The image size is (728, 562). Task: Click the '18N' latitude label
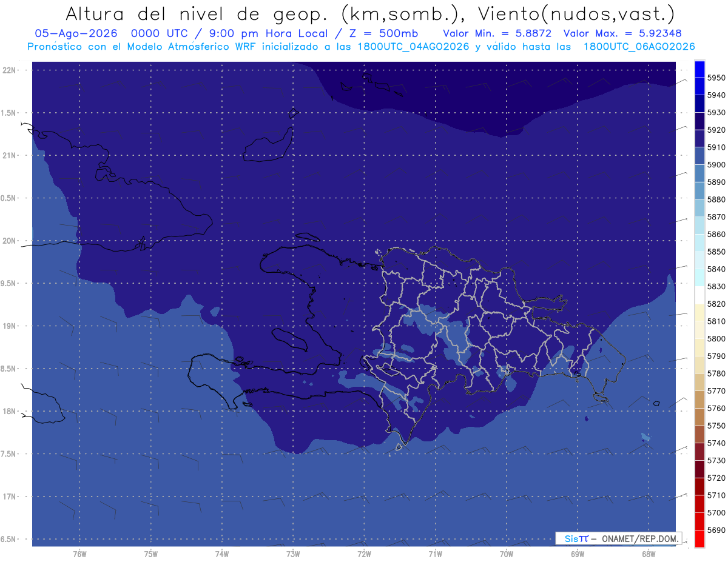coord(10,411)
